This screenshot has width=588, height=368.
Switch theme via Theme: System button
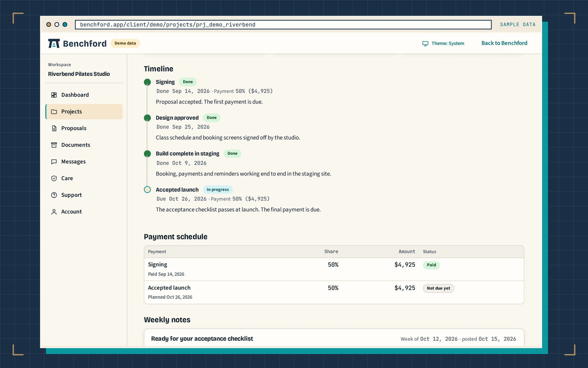(443, 44)
